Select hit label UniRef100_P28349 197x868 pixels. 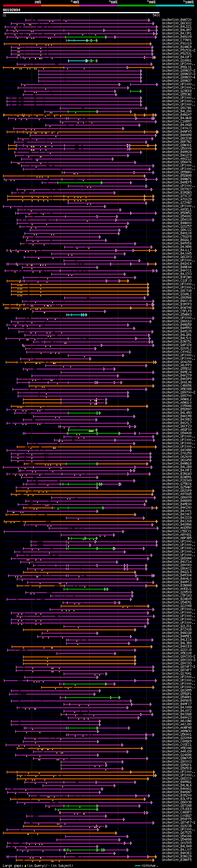[177, 481]
